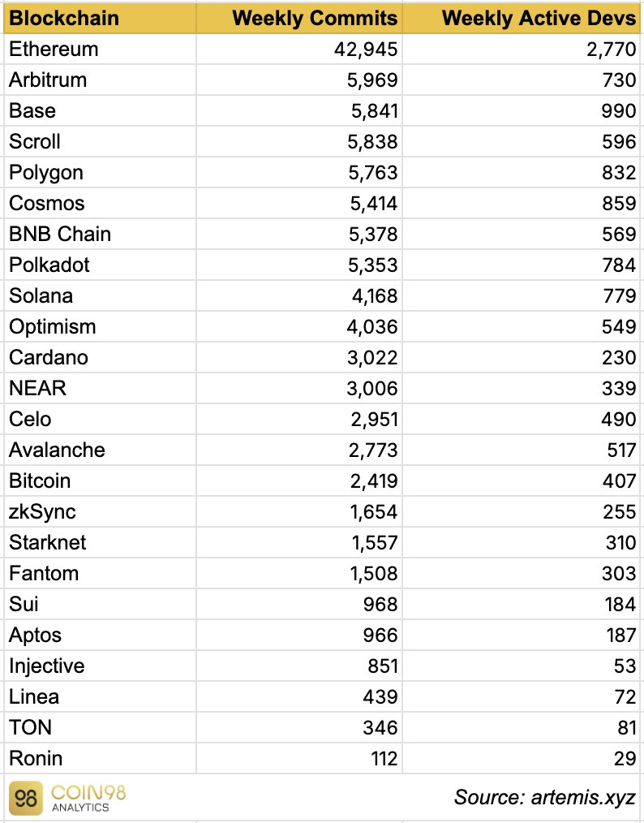
Task: Click the artemis.xyz source text
Action: click(x=544, y=796)
